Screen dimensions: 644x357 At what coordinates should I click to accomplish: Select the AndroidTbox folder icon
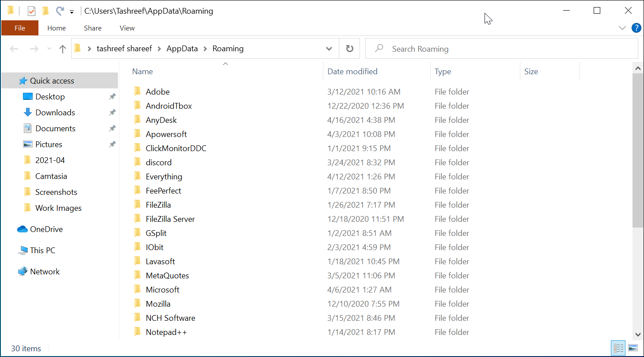[x=137, y=106]
